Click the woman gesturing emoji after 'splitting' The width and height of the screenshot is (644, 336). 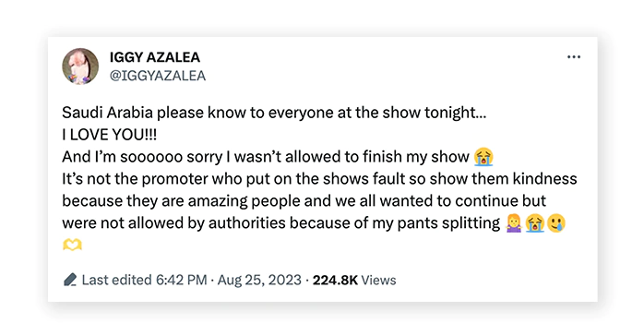(513, 223)
